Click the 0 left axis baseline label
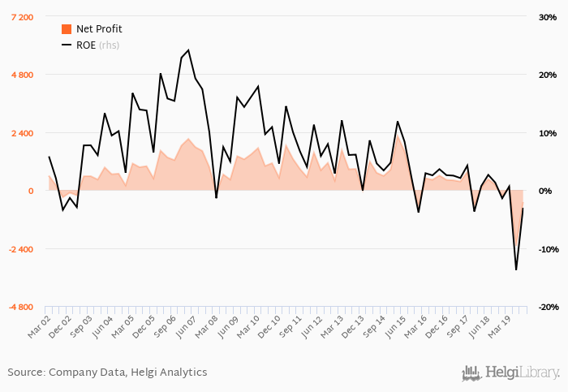The height and width of the screenshot is (392, 568). tap(31, 192)
